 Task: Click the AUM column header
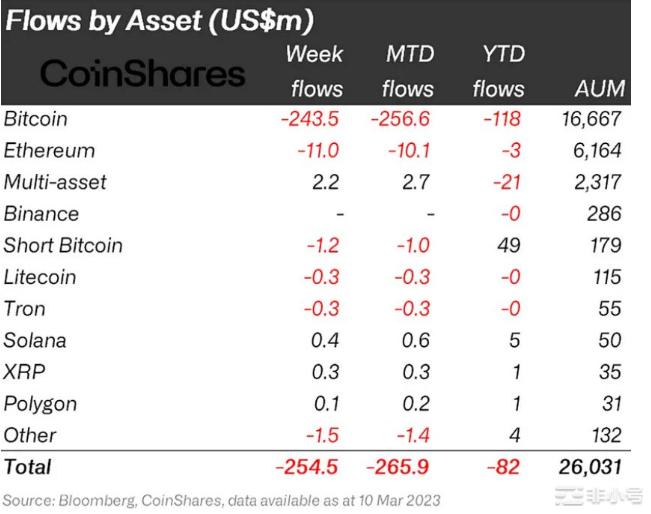[x=596, y=88]
